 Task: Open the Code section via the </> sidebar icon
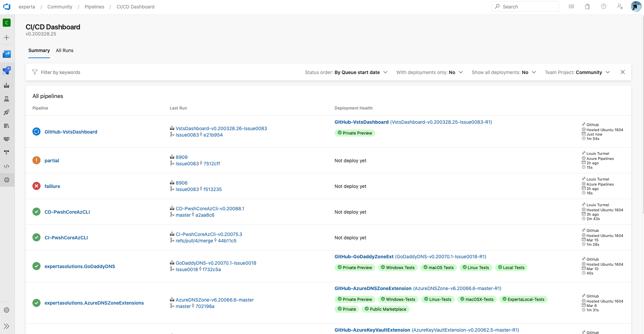[6, 166]
